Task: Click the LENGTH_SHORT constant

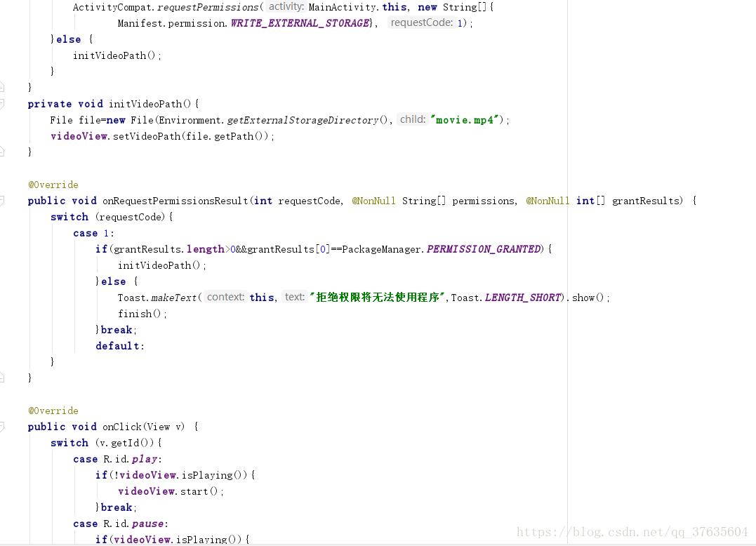Action: coord(523,298)
